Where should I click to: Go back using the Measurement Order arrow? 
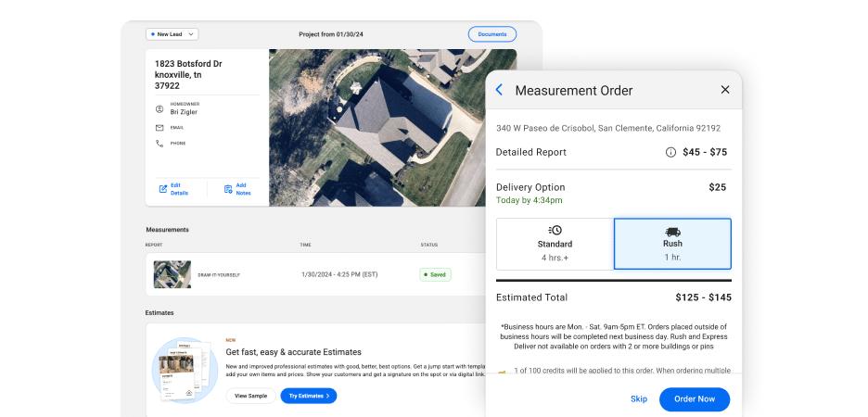[499, 90]
